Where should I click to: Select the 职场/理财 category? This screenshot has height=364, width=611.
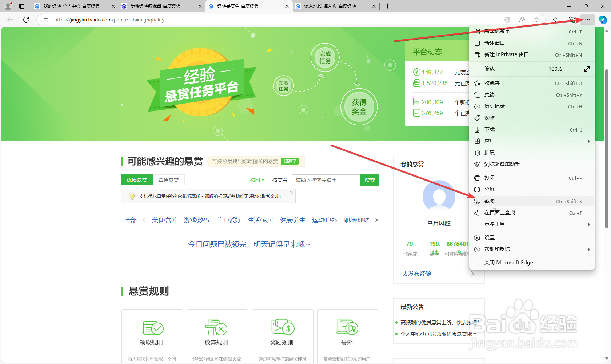356,220
